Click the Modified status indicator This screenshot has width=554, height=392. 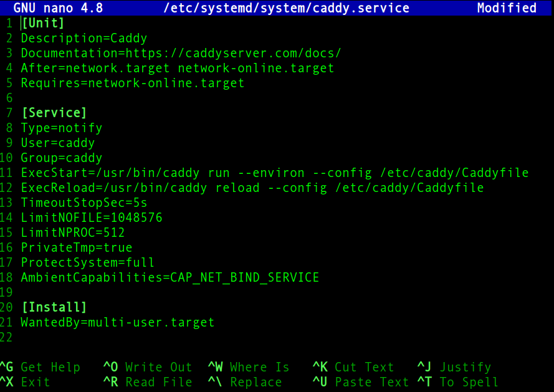click(507, 7)
